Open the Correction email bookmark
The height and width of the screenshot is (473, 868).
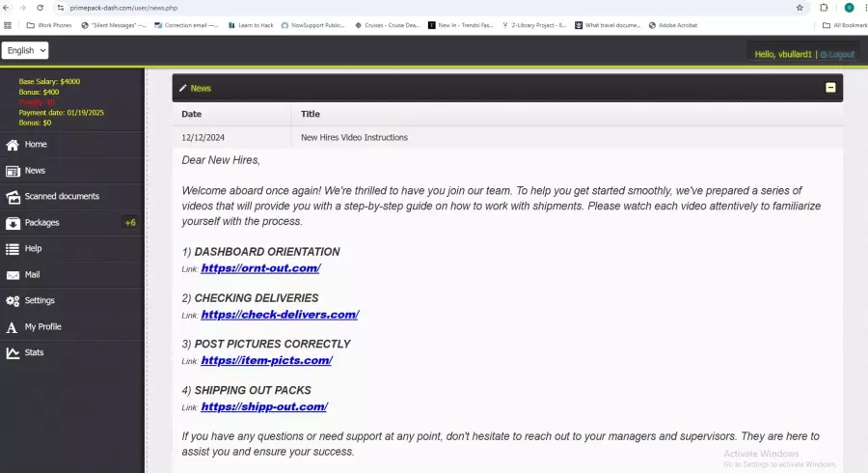coord(186,25)
